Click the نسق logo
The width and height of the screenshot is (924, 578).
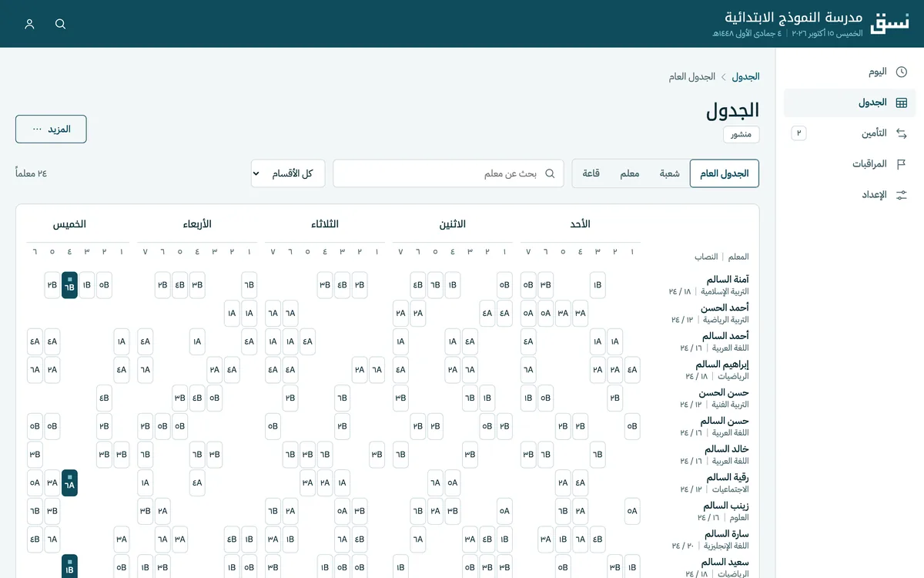point(889,23)
